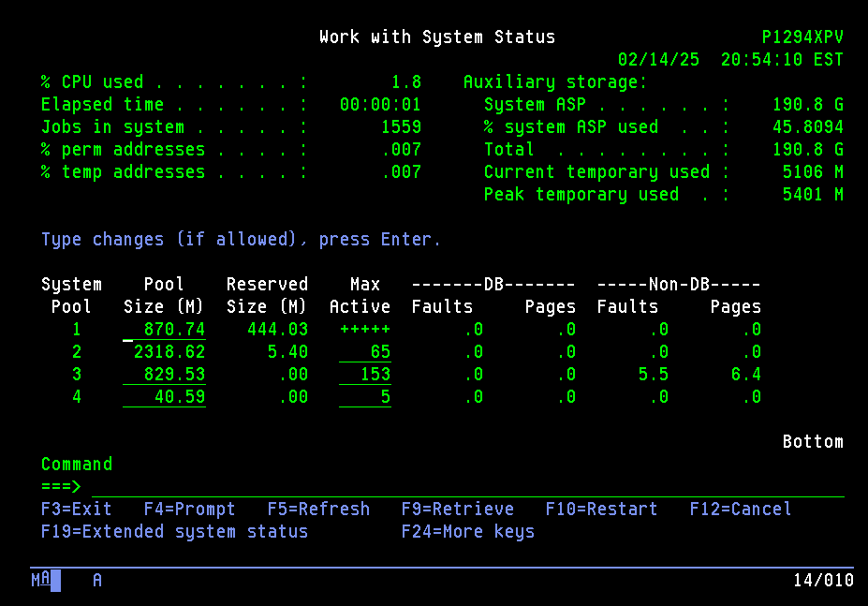Focus the pool size field showing 829.53

164,375
